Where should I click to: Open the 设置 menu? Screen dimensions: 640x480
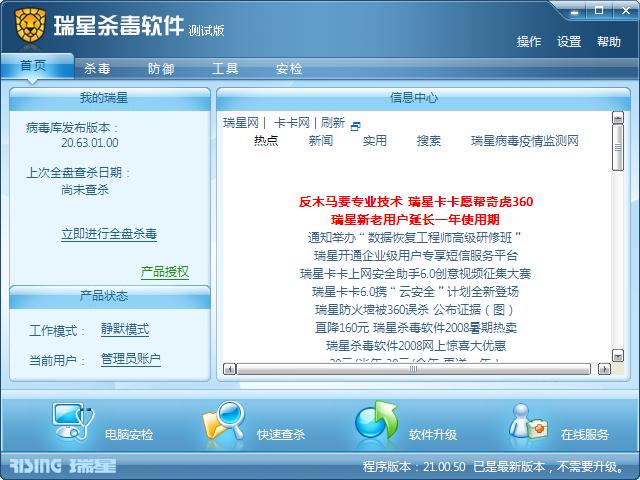(x=569, y=41)
